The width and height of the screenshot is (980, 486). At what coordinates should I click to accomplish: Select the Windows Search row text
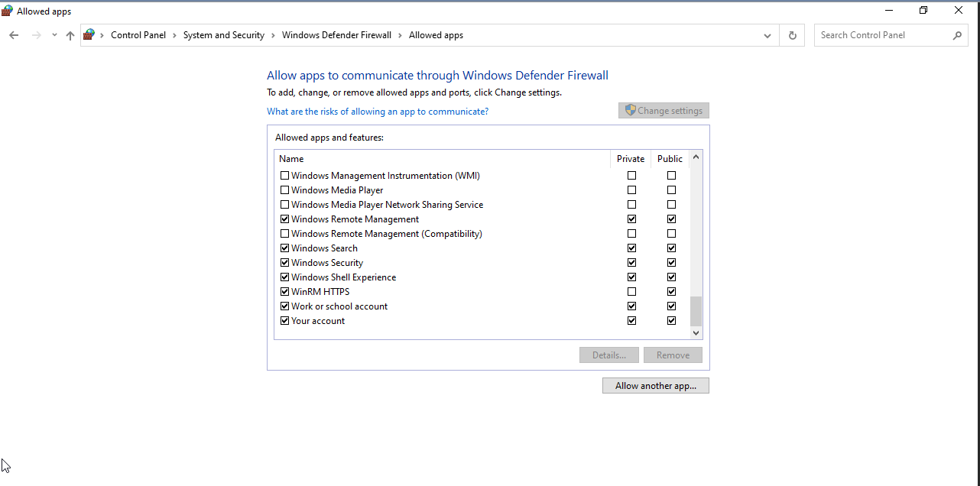pos(324,248)
